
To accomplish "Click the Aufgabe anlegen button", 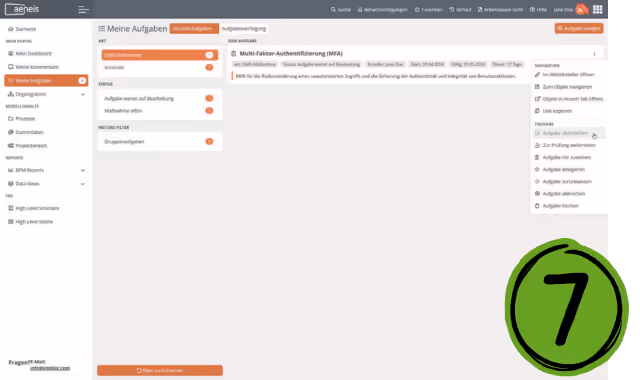I will (579, 28).
